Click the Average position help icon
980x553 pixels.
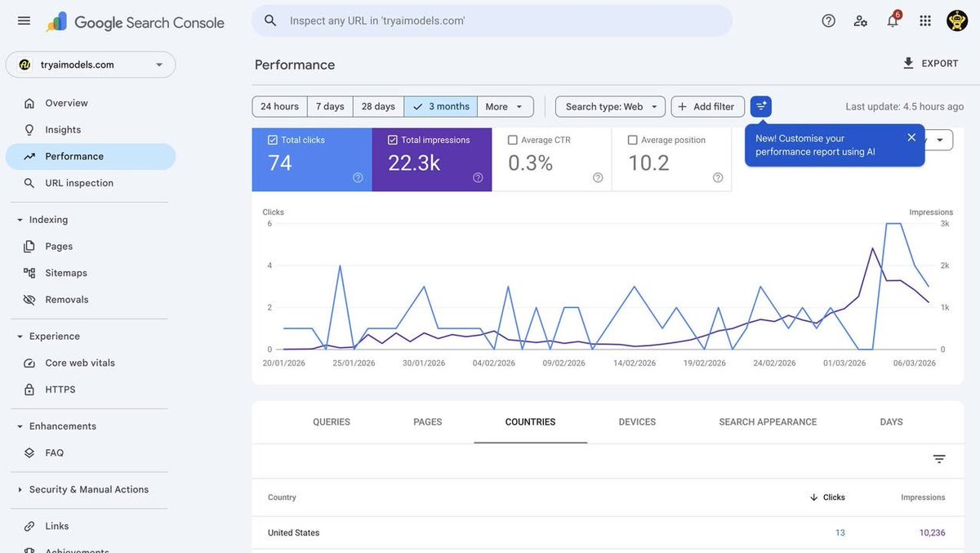tap(718, 177)
